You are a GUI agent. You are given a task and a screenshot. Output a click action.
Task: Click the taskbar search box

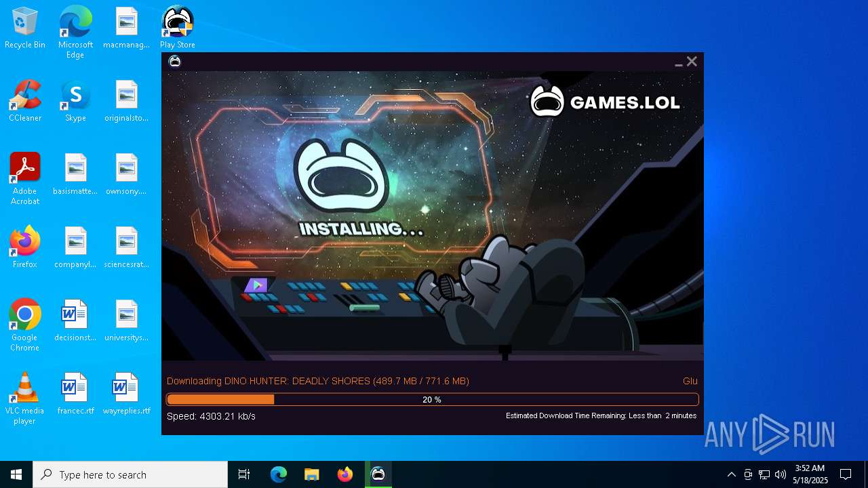[x=130, y=474]
